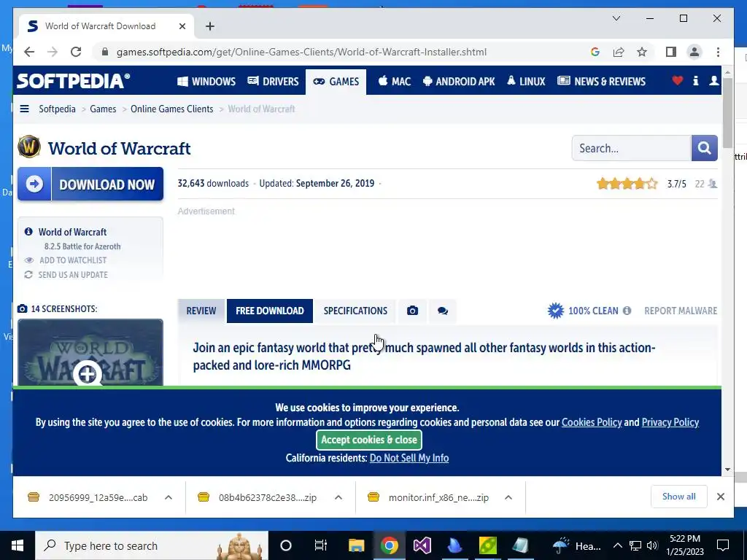747x560 pixels.
Task: Bookmark this page with the star icon
Action: 642,52
